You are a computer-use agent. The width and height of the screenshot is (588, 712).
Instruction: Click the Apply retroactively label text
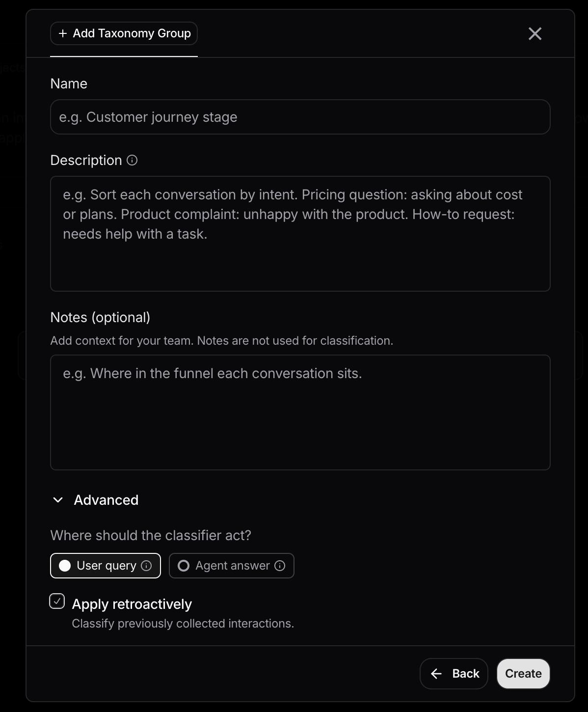pyautogui.click(x=132, y=604)
